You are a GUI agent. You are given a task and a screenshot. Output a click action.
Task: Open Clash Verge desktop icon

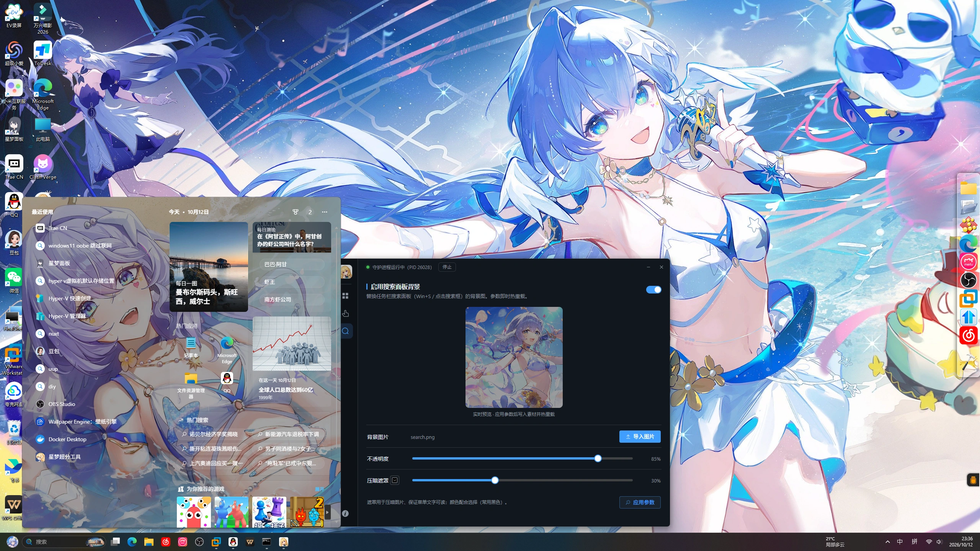[x=43, y=168]
